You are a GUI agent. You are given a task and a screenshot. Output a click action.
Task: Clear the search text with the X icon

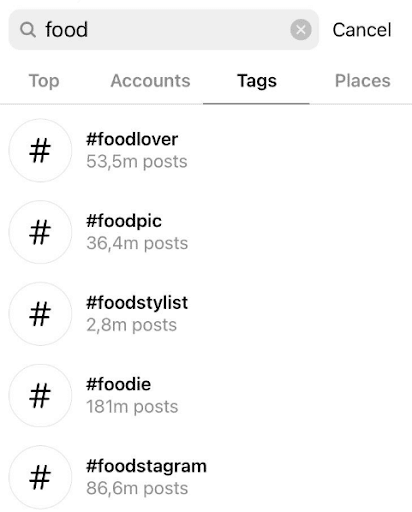301,30
